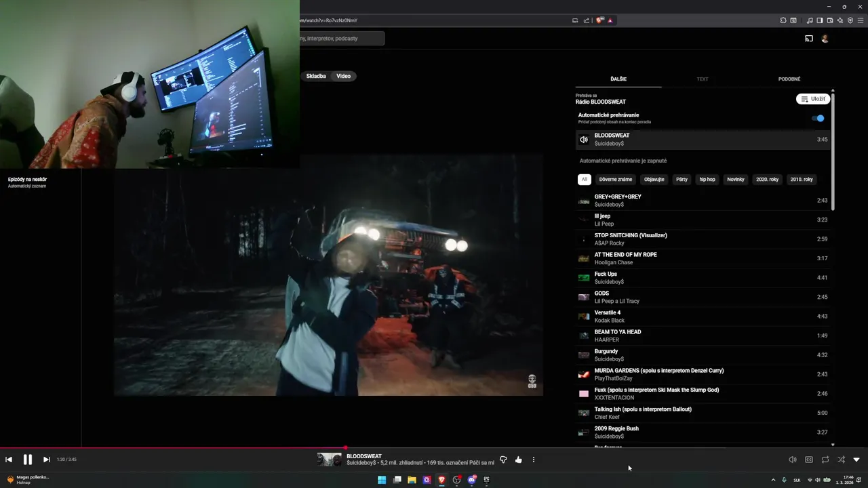
Task: Select the All filter chip
Action: click(x=584, y=180)
